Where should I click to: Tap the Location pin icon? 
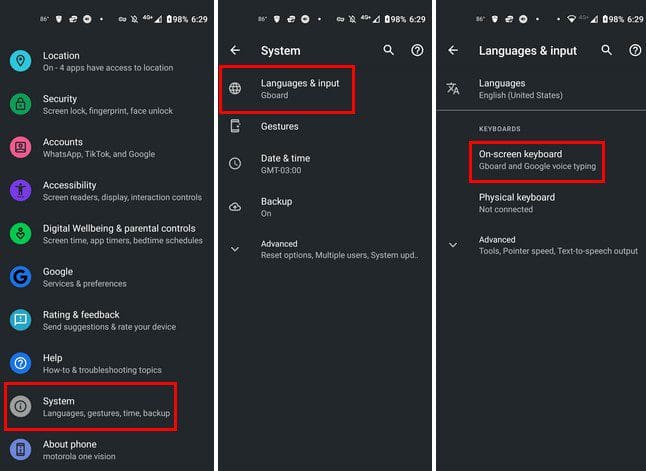[x=20, y=61]
